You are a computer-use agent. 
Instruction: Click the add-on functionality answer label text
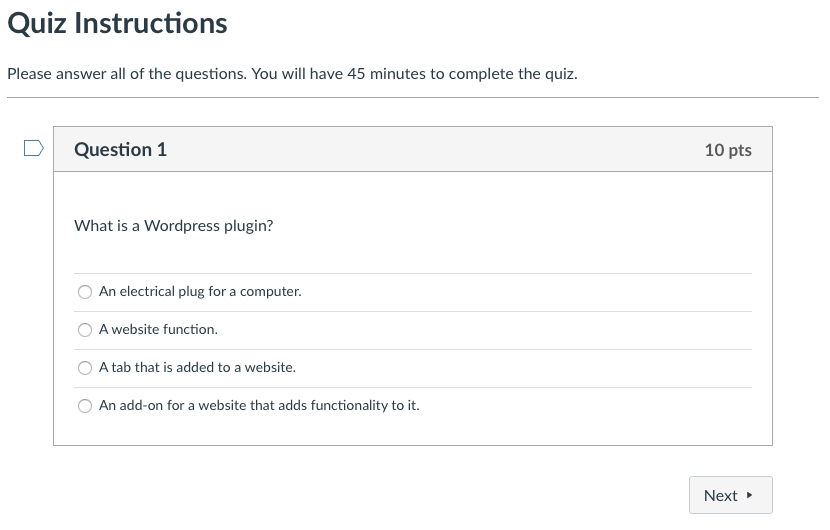pyautogui.click(x=259, y=406)
